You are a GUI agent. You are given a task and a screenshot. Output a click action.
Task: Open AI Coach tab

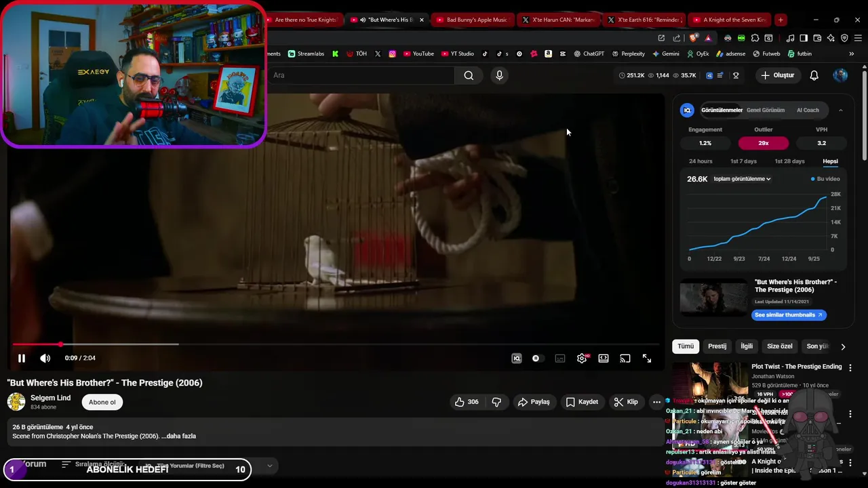[x=808, y=110]
